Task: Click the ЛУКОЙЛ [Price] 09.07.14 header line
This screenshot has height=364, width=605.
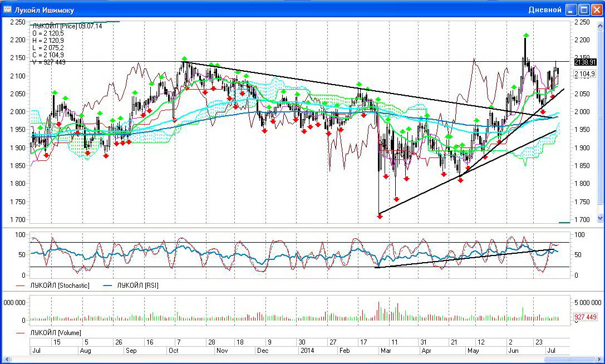Action: [67, 26]
